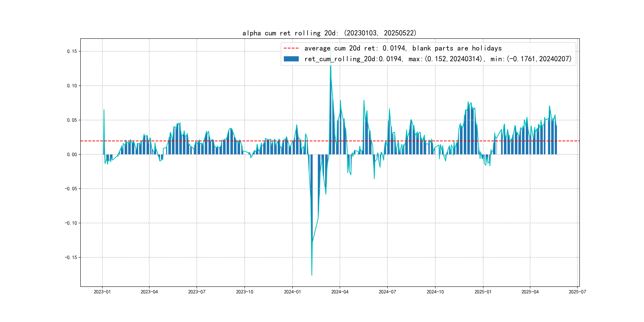Click the 0.00 y-axis tick label

click(72, 154)
